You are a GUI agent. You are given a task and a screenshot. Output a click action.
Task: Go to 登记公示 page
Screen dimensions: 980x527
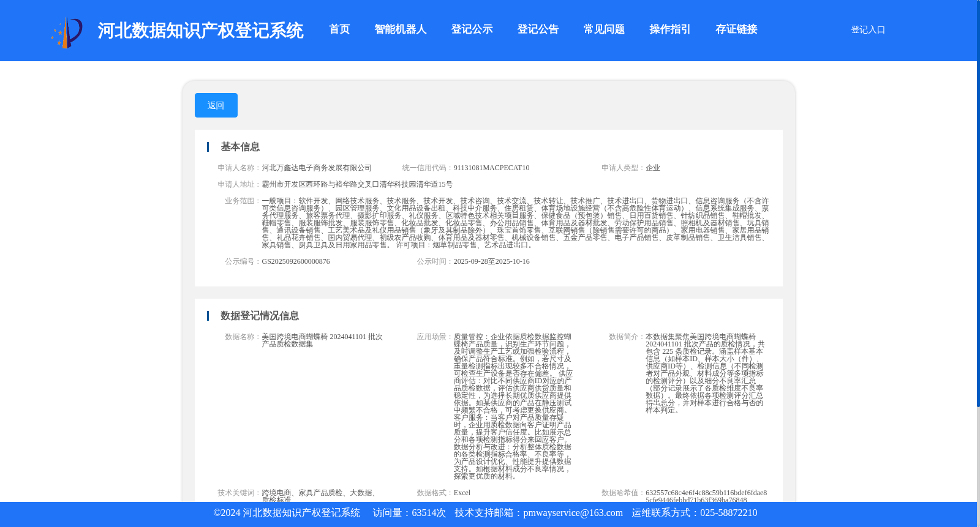(472, 29)
